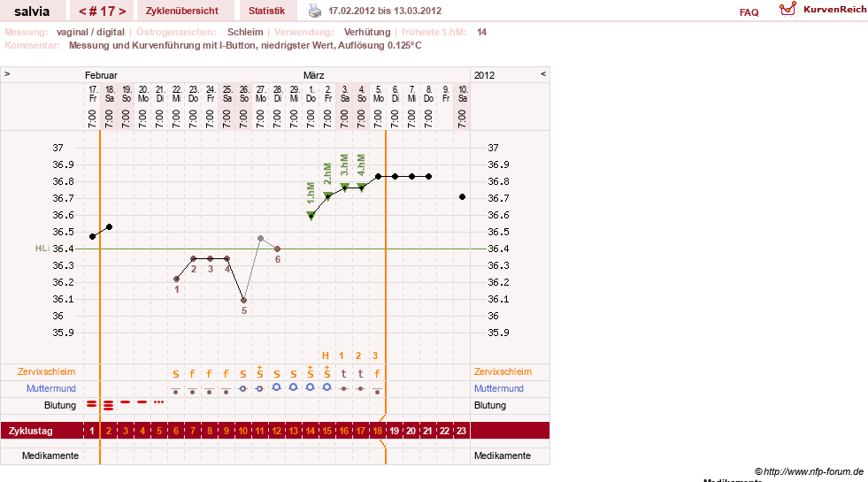Click the orange H peak-day marker
Image resolution: width=868 pixels, height=482 pixels.
click(x=326, y=356)
